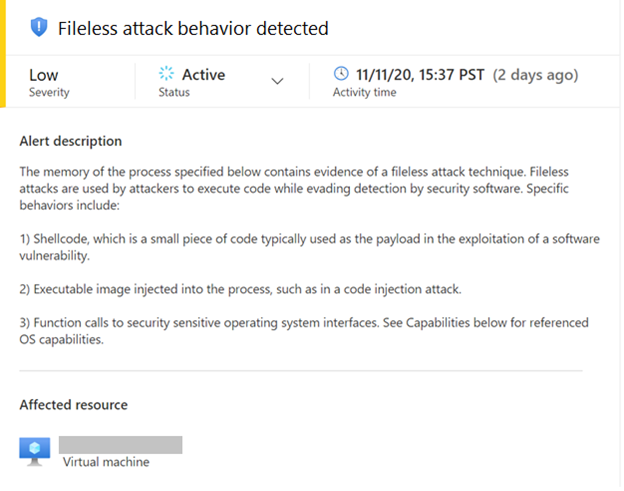Expand the Status dropdown chevron

(277, 81)
